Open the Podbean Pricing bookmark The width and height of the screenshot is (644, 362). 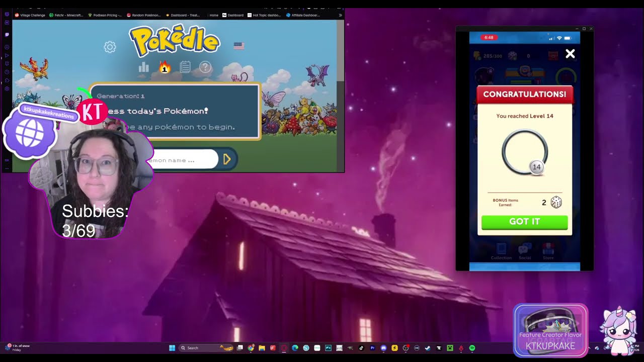click(x=105, y=15)
